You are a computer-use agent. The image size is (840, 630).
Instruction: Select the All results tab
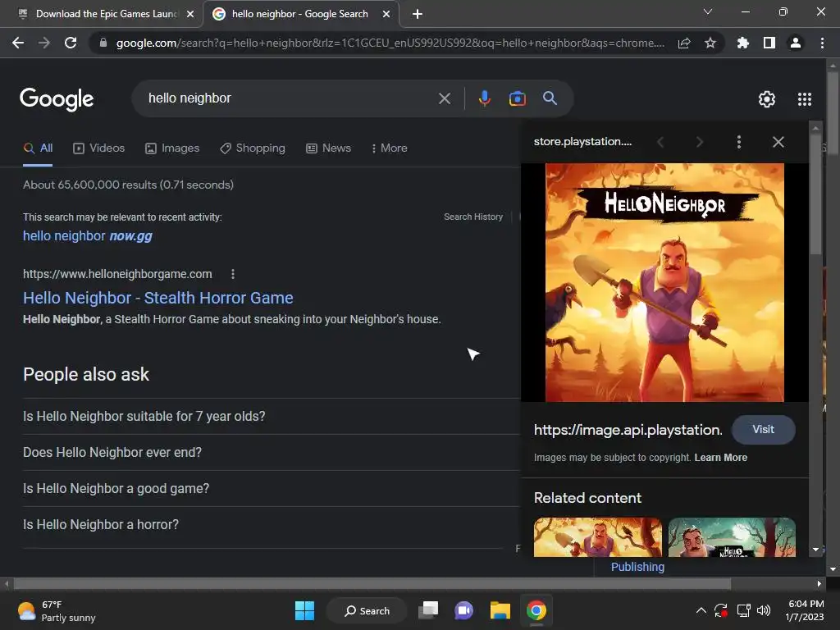pos(38,148)
